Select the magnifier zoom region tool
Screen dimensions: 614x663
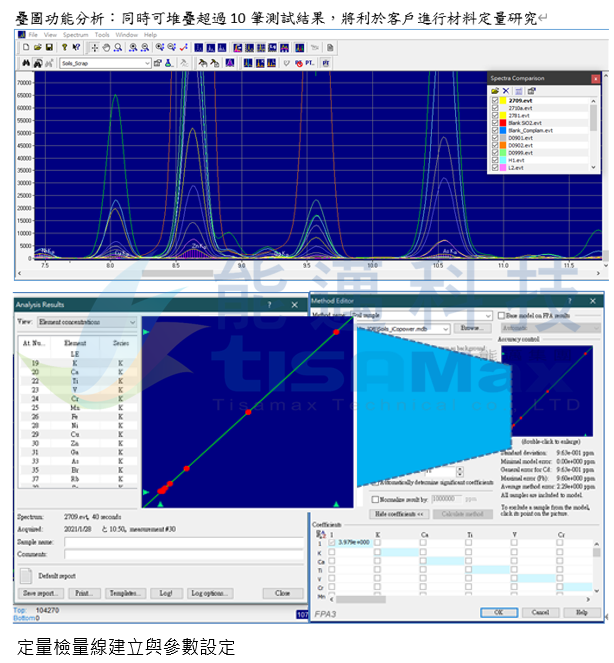(118, 47)
